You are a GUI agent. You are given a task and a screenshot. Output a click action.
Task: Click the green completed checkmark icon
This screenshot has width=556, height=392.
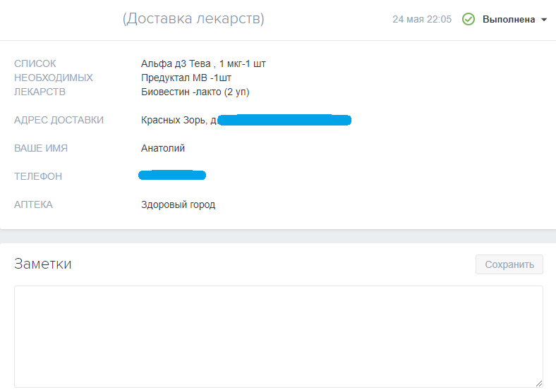tap(468, 20)
